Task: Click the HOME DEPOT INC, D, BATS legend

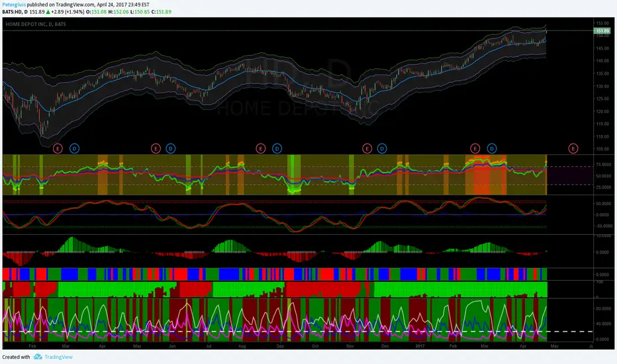Action: 36,24
